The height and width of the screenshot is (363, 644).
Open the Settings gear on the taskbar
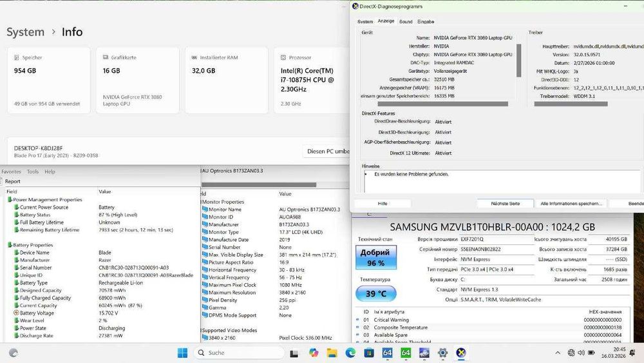click(442, 353)
